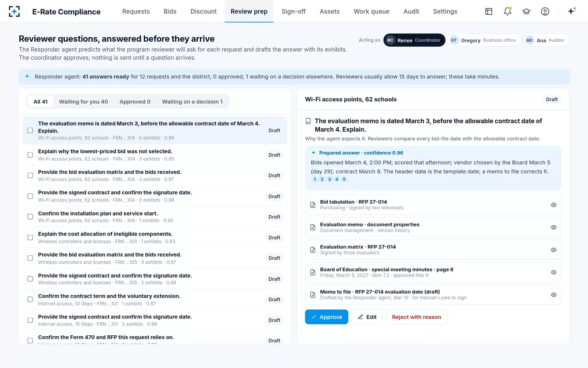
Task: Tick checkbox for contract term and voluntary extension
Action: [30, 299]
